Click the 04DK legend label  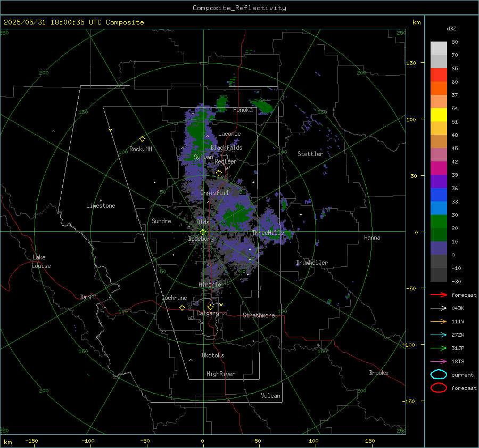458,308
